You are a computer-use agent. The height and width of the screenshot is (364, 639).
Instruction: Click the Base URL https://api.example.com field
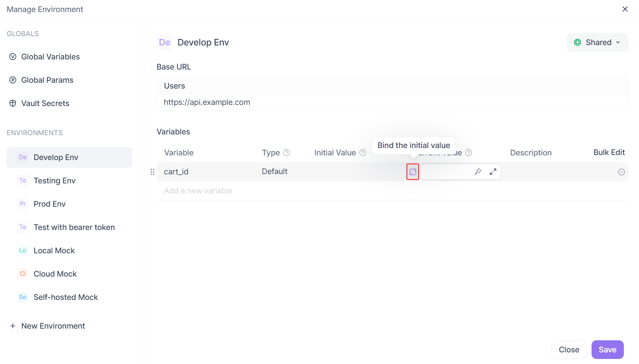[x=392, y=102]
